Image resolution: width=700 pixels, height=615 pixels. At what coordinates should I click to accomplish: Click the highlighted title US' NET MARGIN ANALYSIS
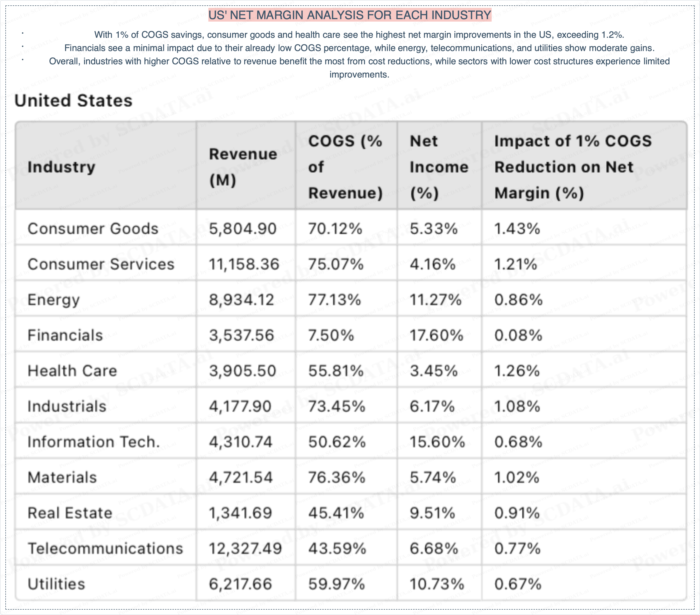[x=350, y=15]
